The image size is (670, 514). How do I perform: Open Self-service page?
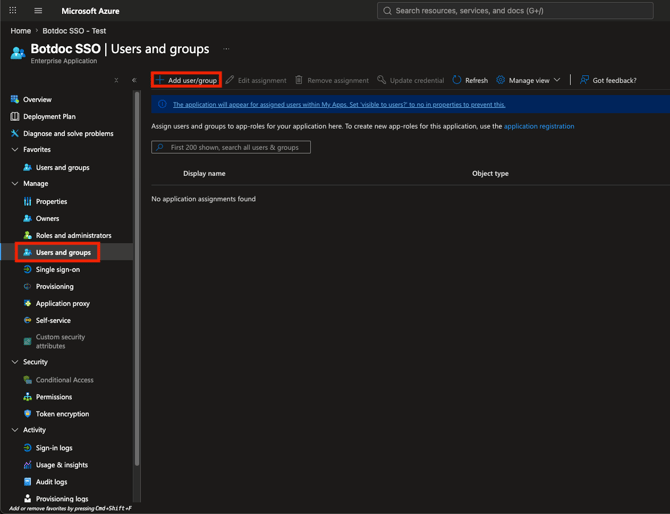[x=53, y=320]
